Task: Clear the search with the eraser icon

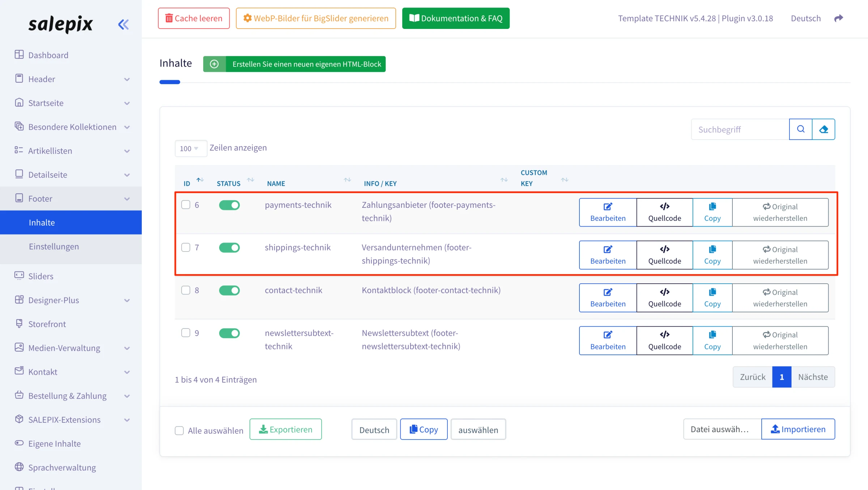Action: pyautogui.click(x=824, y=129)
